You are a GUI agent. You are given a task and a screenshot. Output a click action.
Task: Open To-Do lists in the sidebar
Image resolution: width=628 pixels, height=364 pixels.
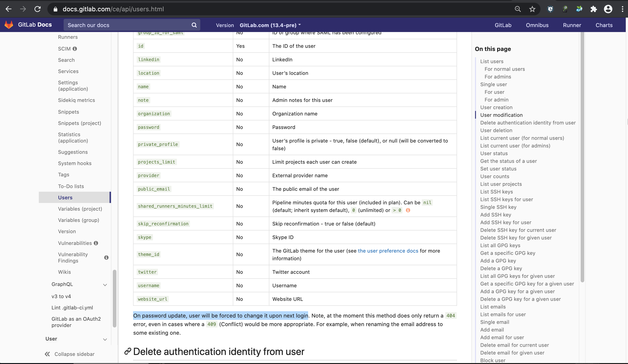point(71,186)
